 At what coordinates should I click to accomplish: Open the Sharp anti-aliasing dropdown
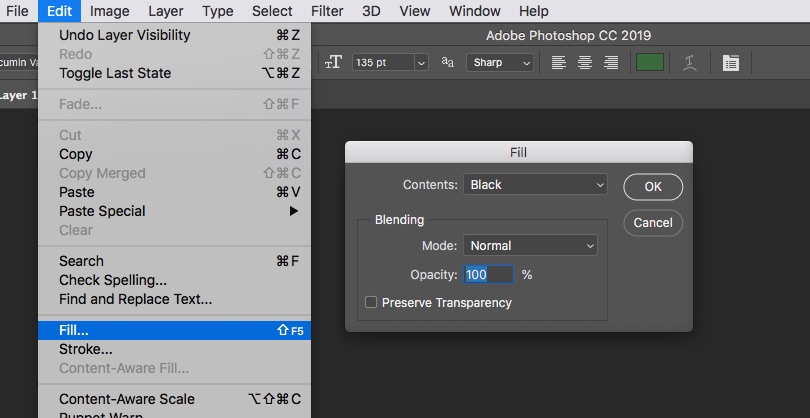click(500, 62)
